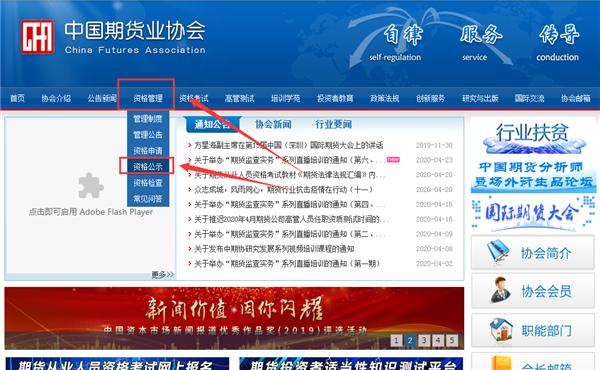Viewport: 600px width, 370px height.
Task: Click the 职能部门 button label
Action: pyautogui.click(x=546, y=330)
